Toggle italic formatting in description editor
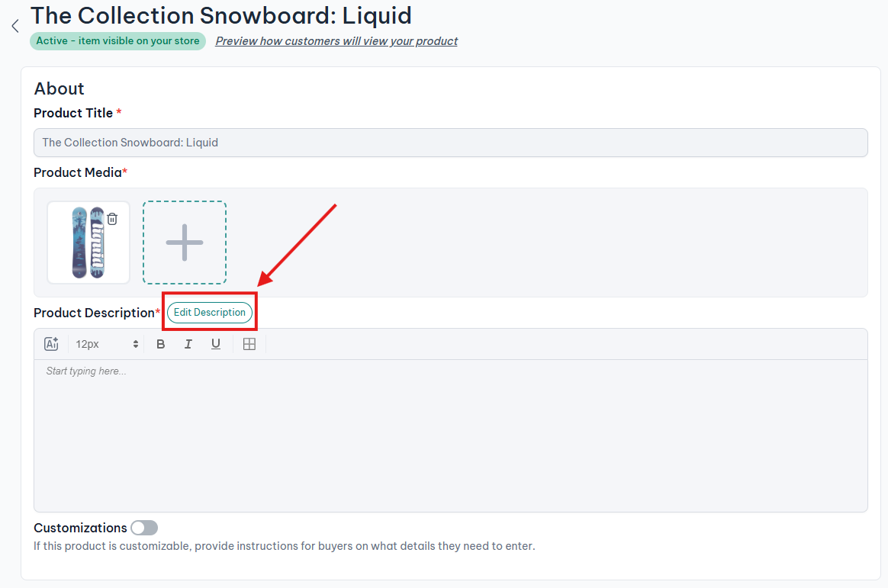Screen dimensions: 888x588 [188, 344]
